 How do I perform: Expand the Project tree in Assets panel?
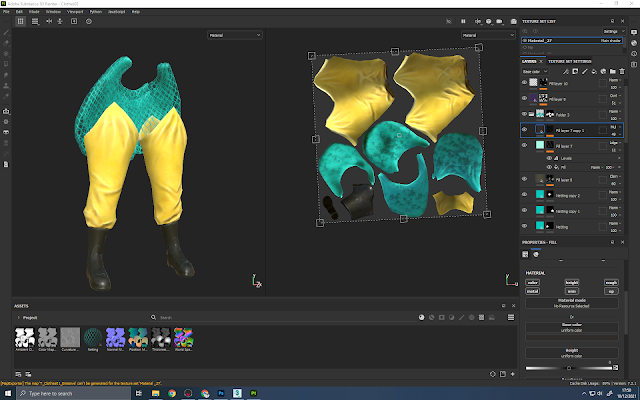18,318
